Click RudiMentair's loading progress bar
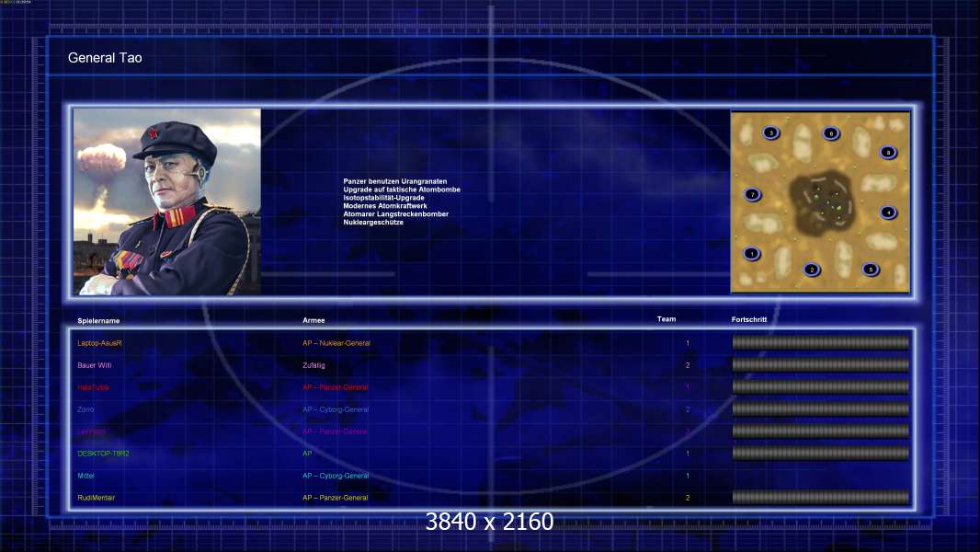 tap(821, 498)
